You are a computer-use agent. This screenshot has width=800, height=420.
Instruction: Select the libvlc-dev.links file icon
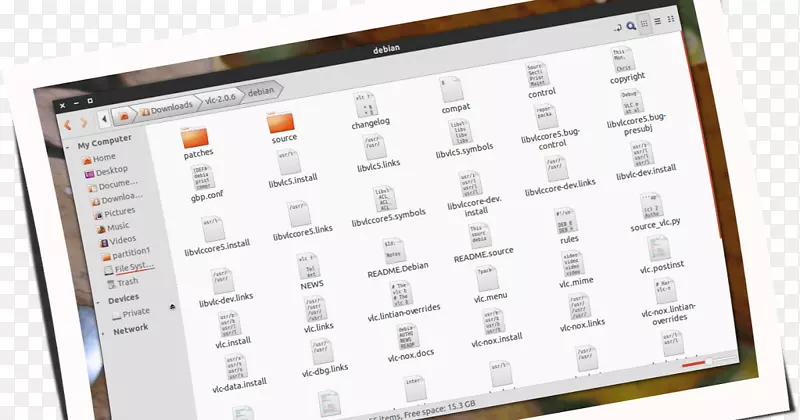click(x=222, y=280)
